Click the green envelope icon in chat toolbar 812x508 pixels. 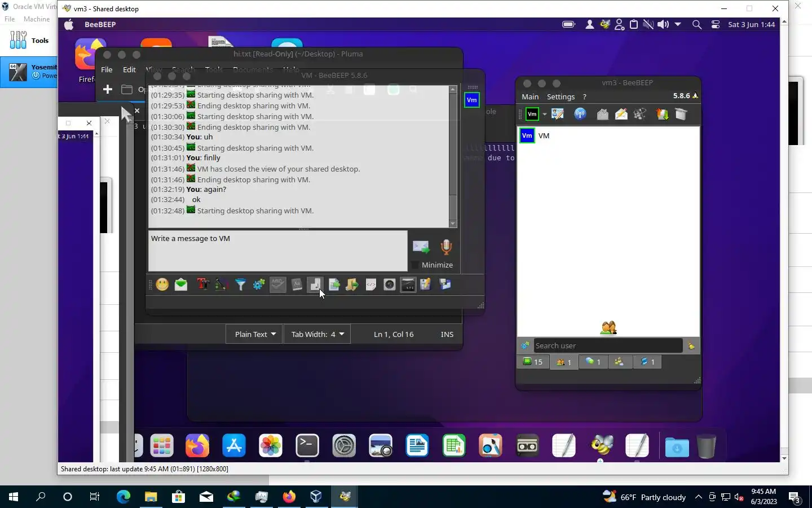pos(181,284)
